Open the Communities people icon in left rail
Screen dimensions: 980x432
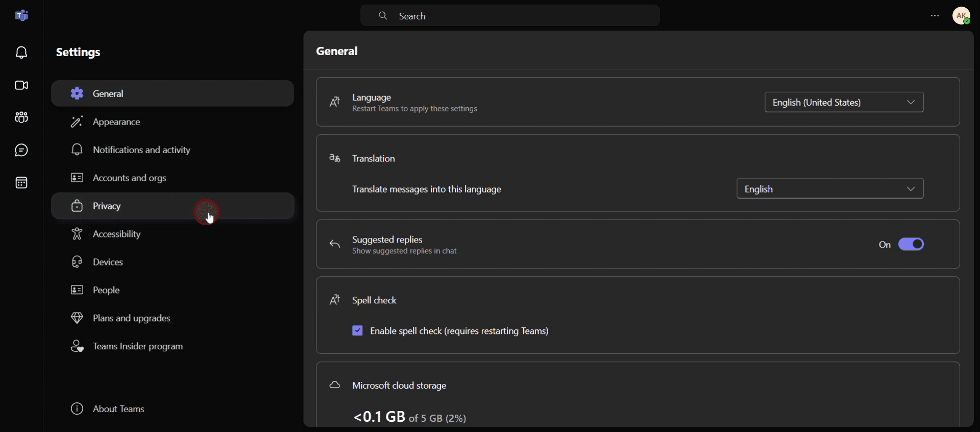21,117
